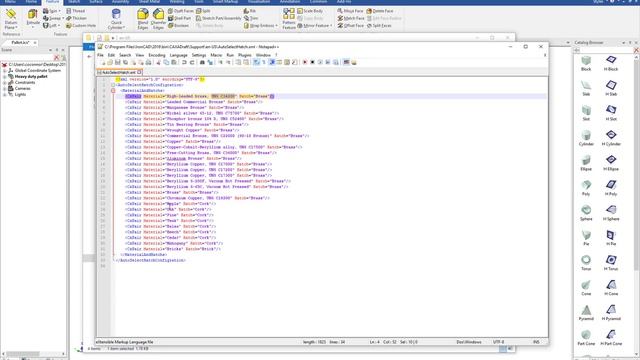The width and height of the screenshot is (640, 360).
Task: Open the Notepad++ Search menu
Action: pos(125,55)
